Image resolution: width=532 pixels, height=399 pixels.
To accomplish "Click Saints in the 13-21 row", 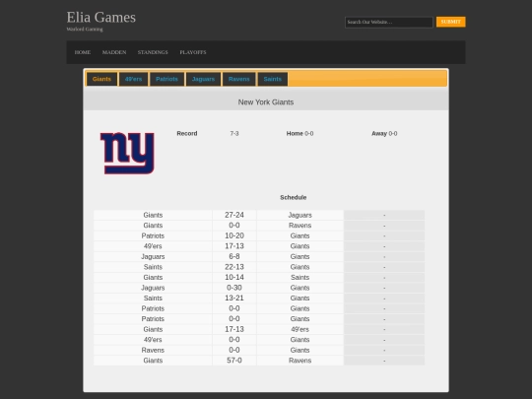I will (153, 299).
